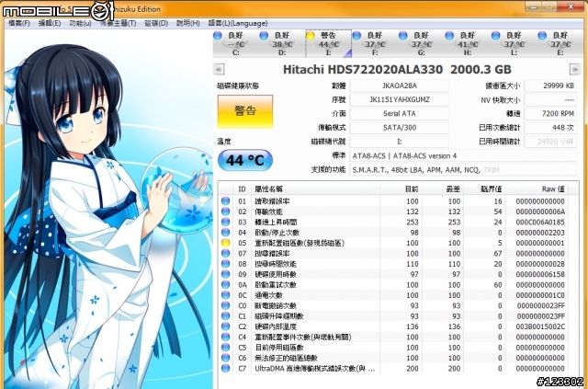The width and height of the screenshot is (588, 389).
Task: Select drive D: at 38 °C
Action: [x=282, y=43]
